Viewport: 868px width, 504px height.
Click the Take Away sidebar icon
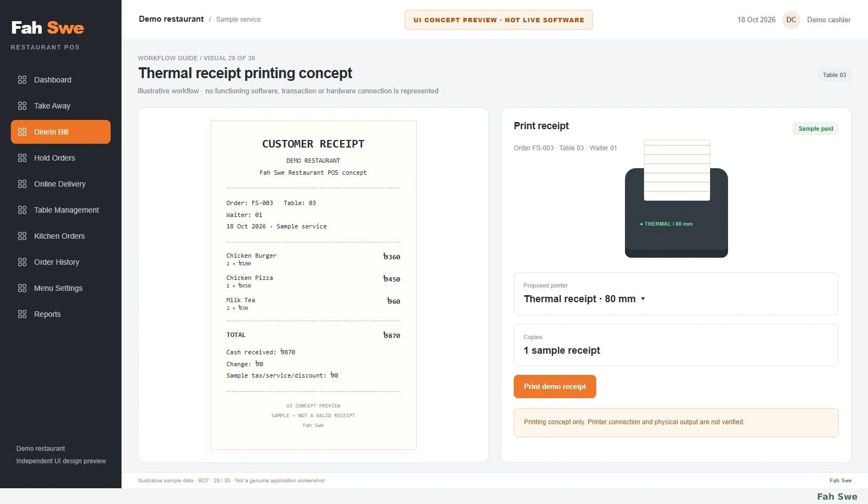click(22, 106)
